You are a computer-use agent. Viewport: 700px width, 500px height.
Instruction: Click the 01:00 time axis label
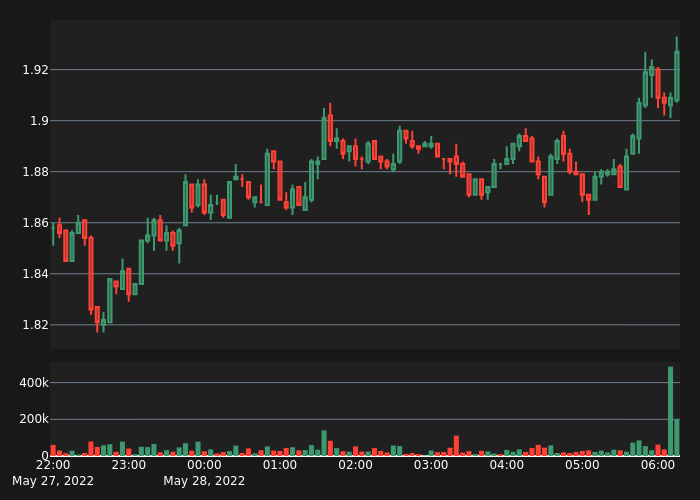[x=280, y=465]
